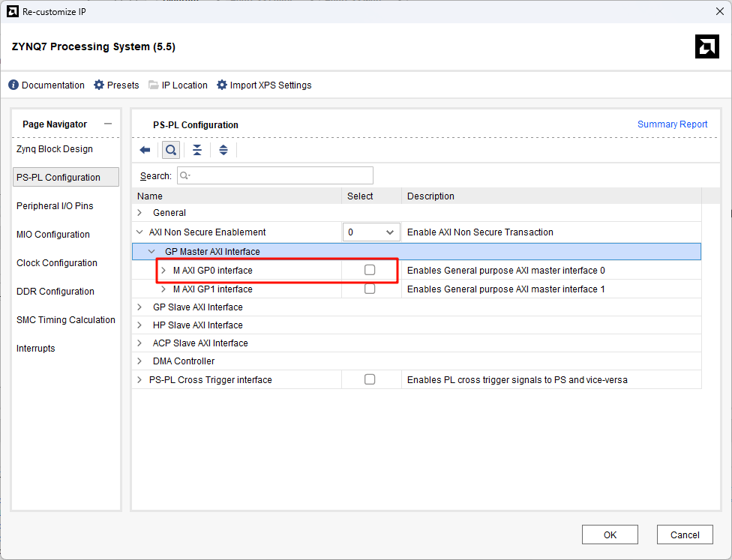Enable the M AXI GP0 interface checkbox
This screenshot has height=560, width=732.
[370, 270]
